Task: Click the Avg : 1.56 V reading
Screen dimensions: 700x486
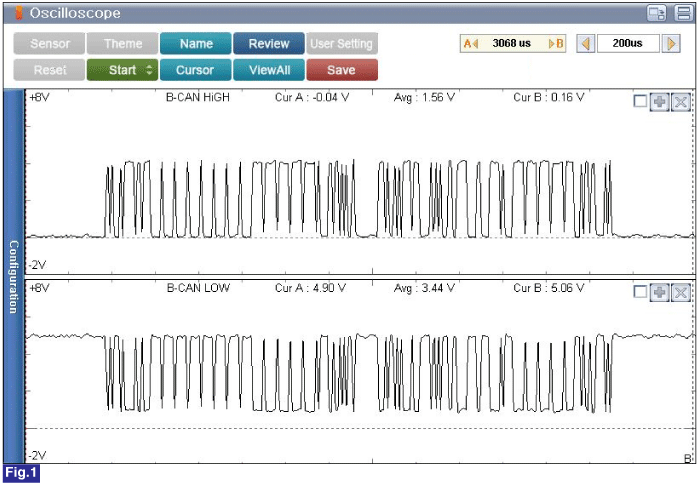Action: (424, 97)
